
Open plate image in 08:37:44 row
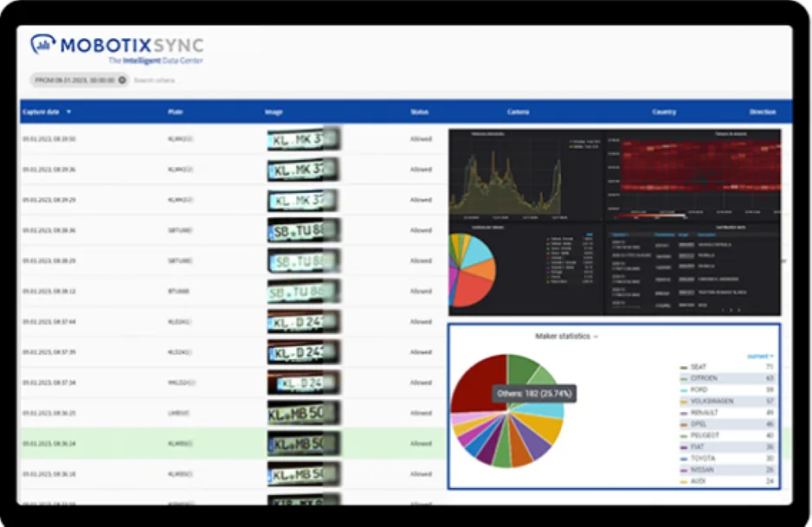[x=304, y=322]
